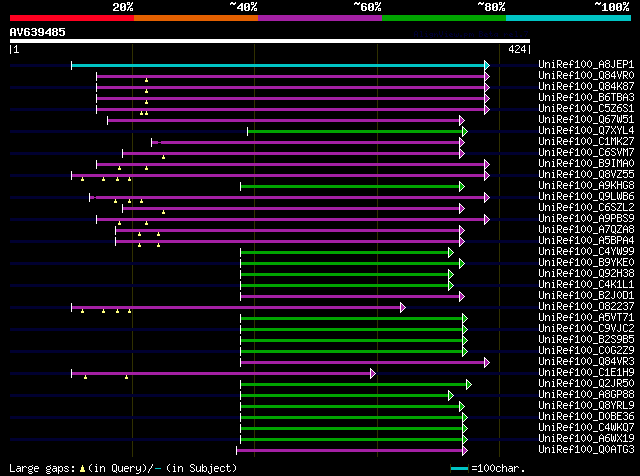Select UniRef100_Q84VR3 text
The width and height of the screenshot is (640, 476).
pyautogui.click(x=586, y=362)
